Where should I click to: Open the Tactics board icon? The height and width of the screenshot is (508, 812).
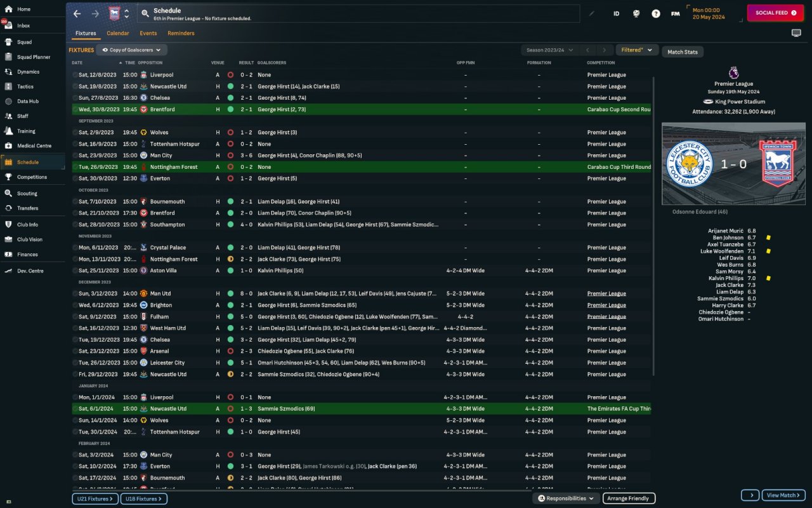[8, 86]
